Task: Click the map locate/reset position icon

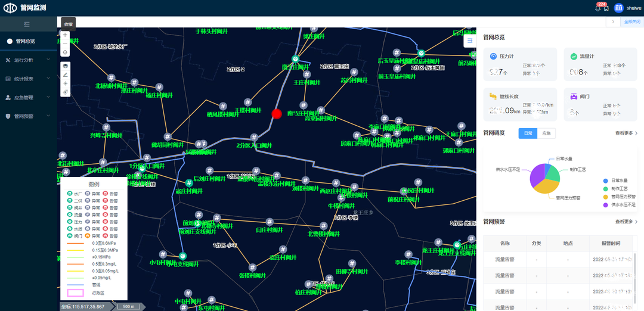Action: coord(65,52)
